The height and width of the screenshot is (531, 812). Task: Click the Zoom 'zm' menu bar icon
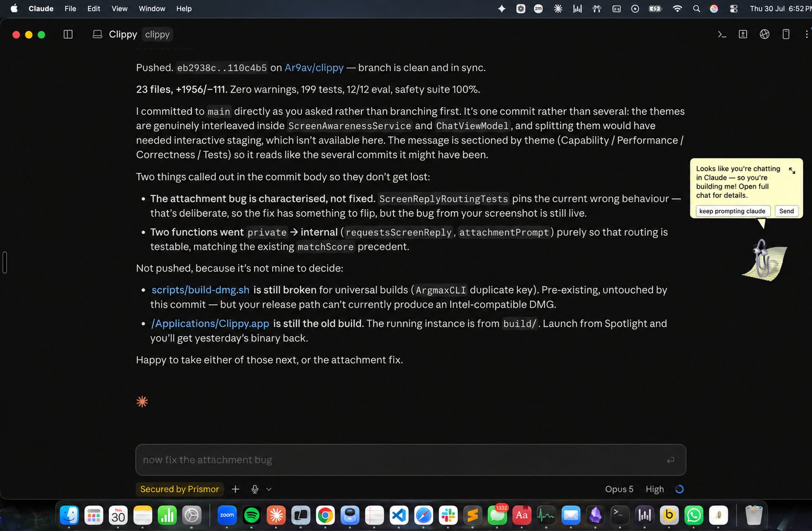tap(538, 8)
